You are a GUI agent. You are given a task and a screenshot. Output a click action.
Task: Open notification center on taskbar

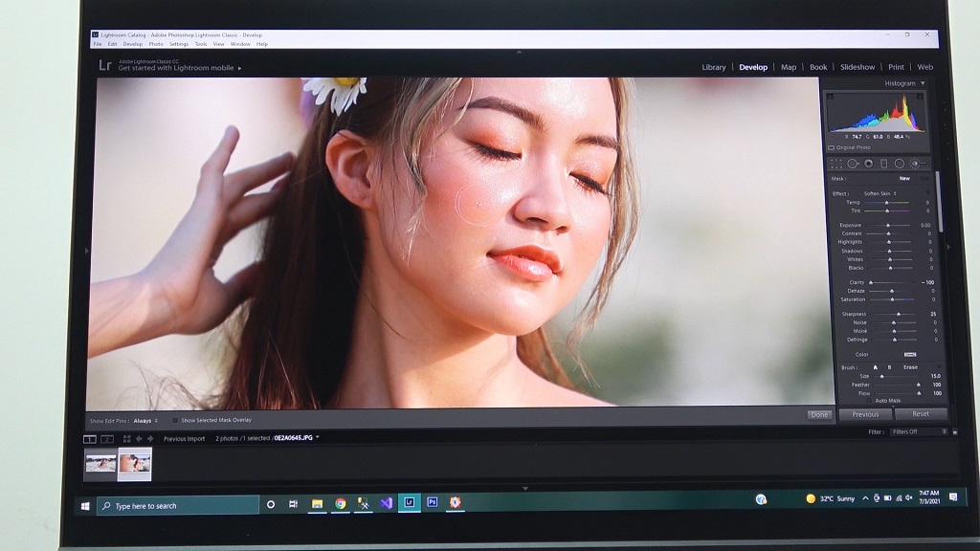[x=953, y=497]
